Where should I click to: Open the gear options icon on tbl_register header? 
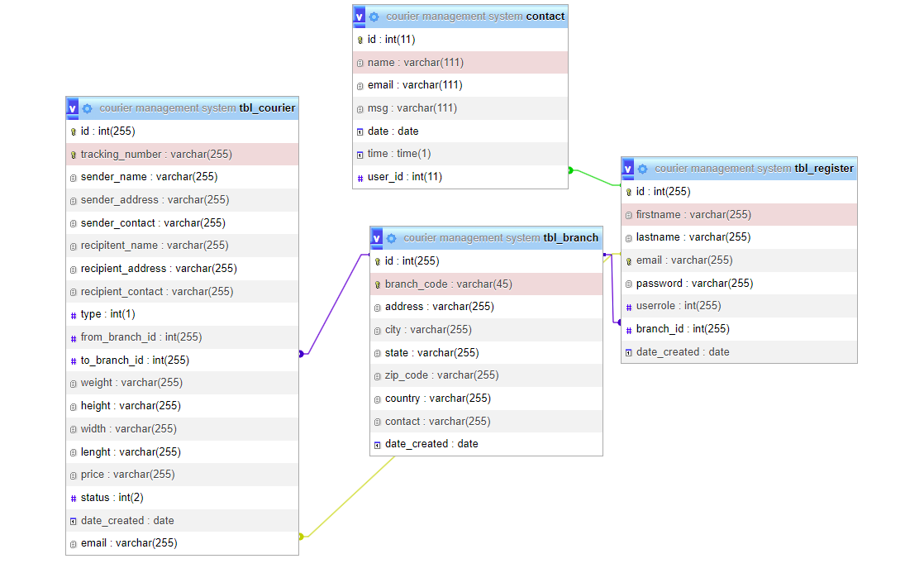(643, 168)
